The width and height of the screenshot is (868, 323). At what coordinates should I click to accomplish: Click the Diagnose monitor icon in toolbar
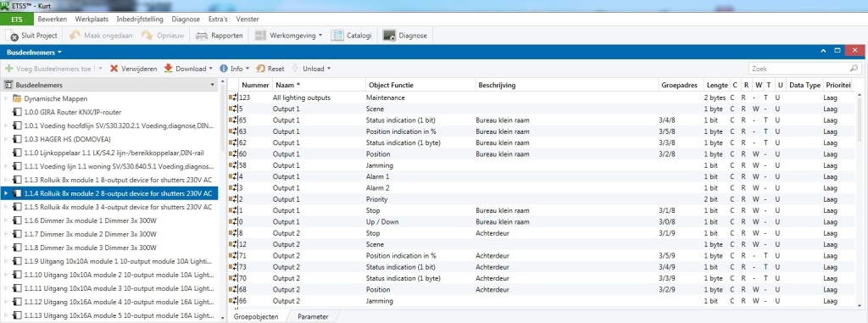pos(389,36)
